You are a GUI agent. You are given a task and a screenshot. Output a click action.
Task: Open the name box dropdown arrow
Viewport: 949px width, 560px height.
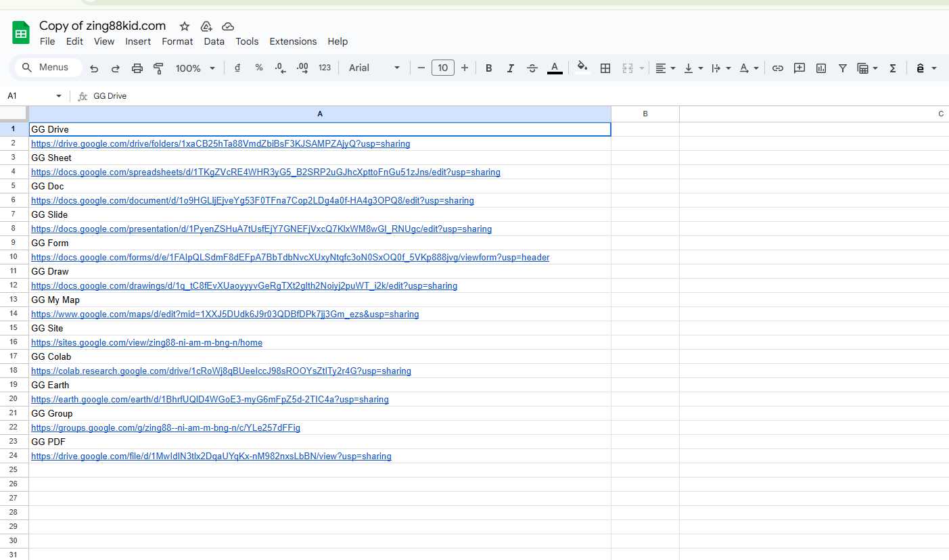(x=59, y=96)
